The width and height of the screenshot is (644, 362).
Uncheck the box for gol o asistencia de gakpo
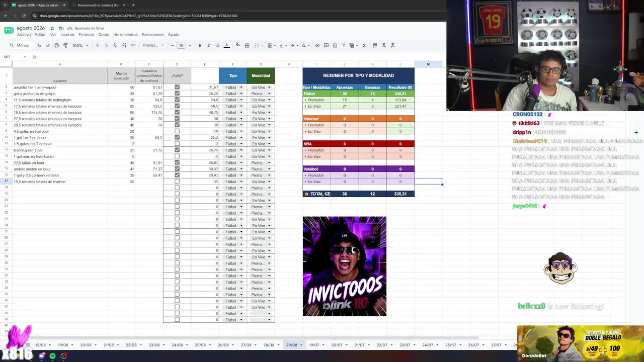click(x=177, y=94)
